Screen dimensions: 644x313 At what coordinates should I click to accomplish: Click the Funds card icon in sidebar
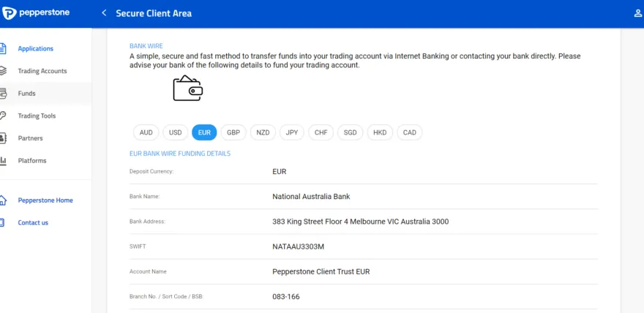3,94
